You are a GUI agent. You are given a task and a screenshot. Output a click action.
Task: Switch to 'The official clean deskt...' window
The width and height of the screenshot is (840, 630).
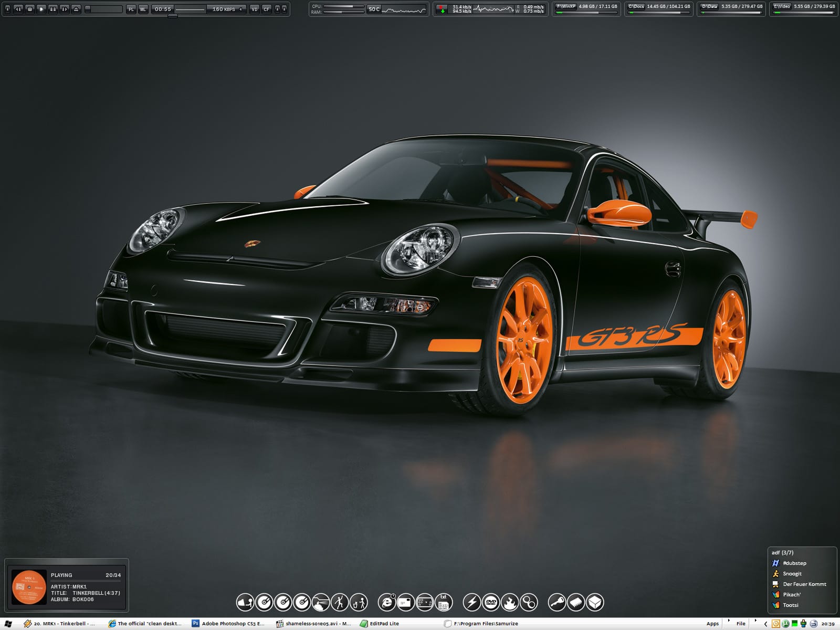[x=145, y=624]
